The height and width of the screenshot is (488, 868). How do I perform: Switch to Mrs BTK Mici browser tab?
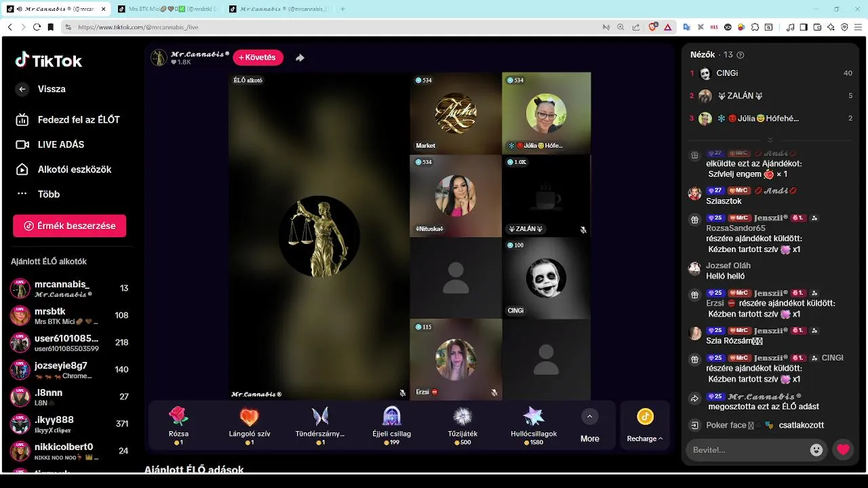166,9
